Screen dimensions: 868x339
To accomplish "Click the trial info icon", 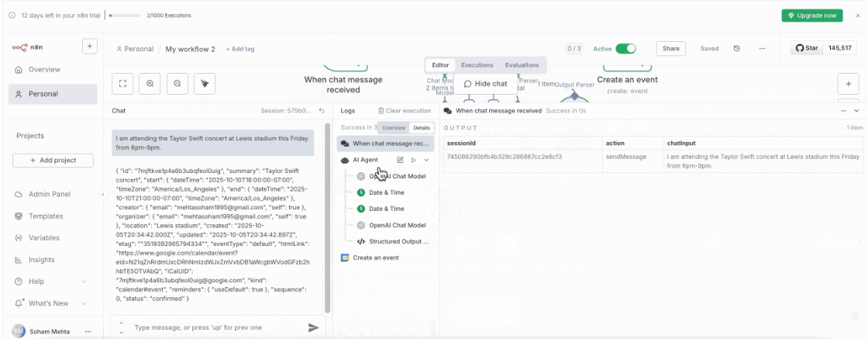I will tap(12, 16).
